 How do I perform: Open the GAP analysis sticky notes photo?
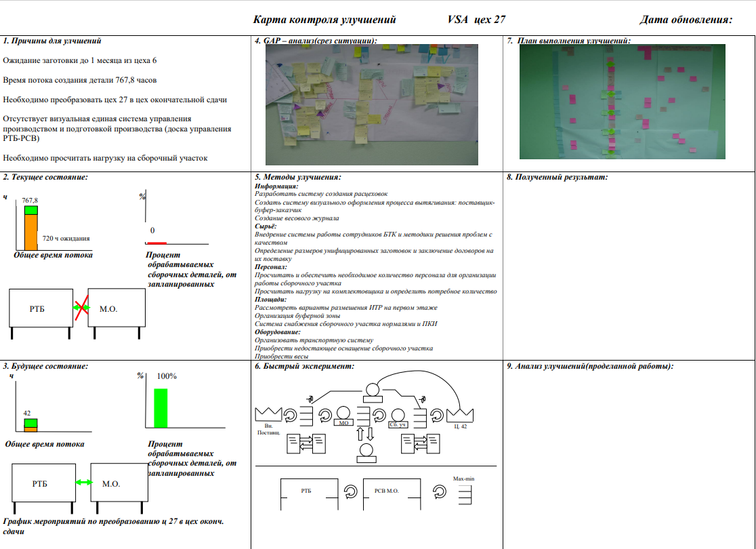point(372,104)
